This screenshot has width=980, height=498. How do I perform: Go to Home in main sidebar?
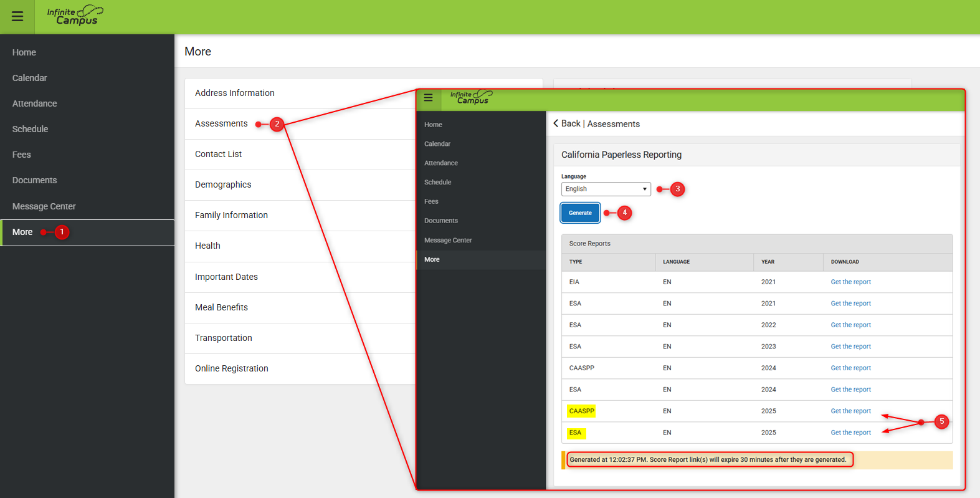coord(24,52)
